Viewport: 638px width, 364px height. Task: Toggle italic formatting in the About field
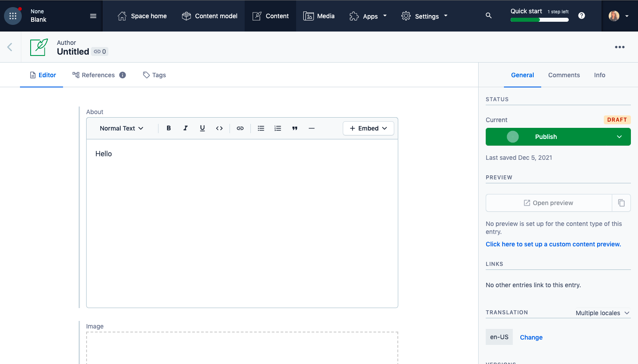(186, 128)
